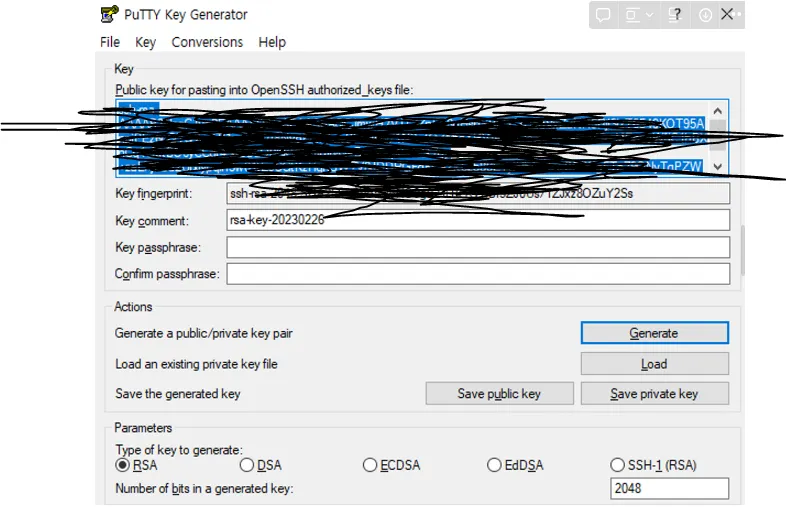The image size is (786, 507).
Task: Click the speech bubble comment icon
Action: (603, 15)
